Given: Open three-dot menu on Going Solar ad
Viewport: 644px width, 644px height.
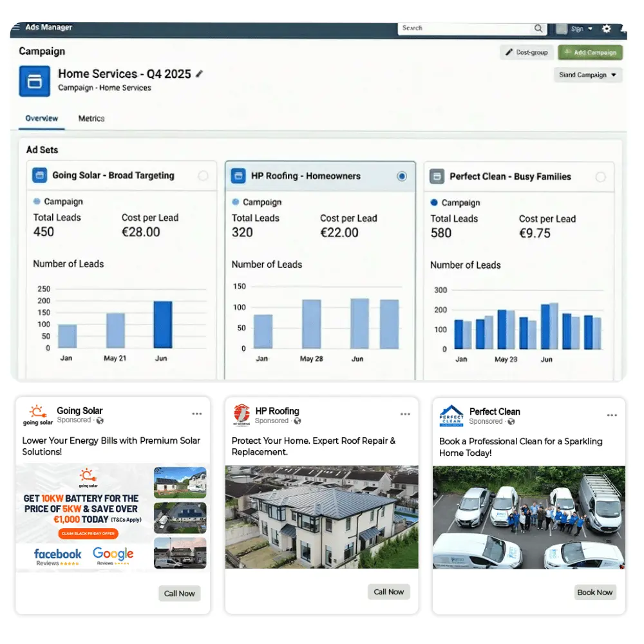Looking at the screenshot, I should click(x=196, y=414).
